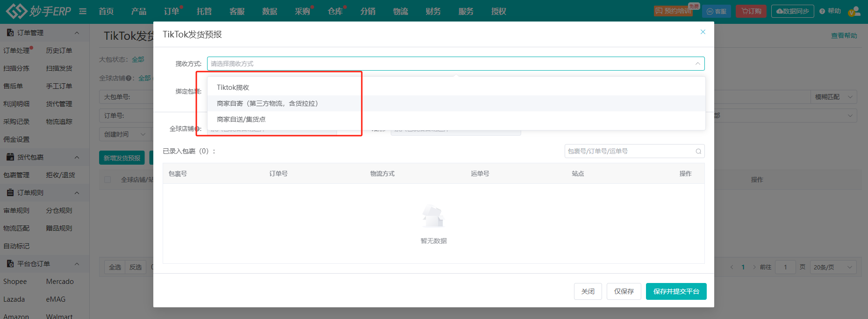Image resolution: width=868 pixels, height=319 pixels.
Task: Open the 仓库 top menu
Action: (335, 11)
